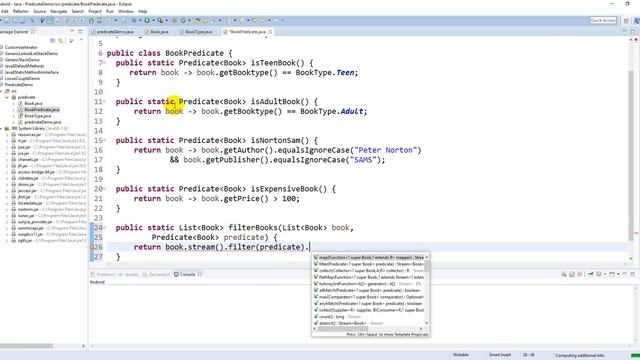
Task: Open the Navigate menu
Action: (x=59, y=11)
